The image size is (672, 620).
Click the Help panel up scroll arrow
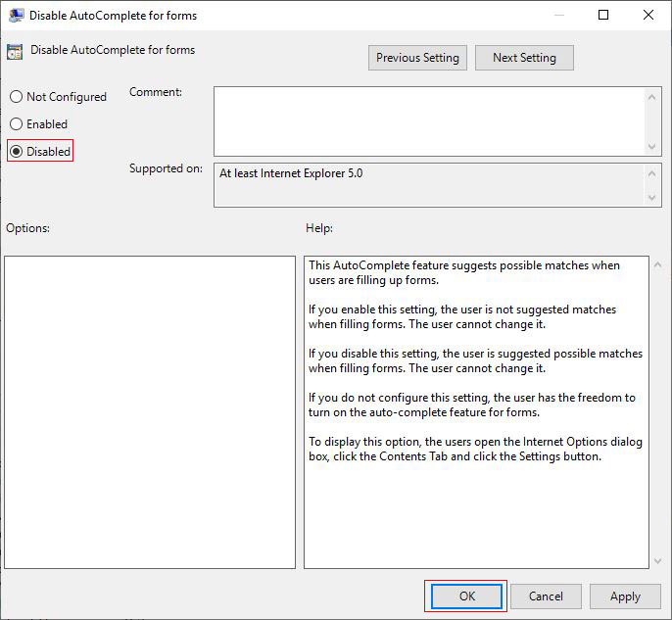[x=657, y=265]
